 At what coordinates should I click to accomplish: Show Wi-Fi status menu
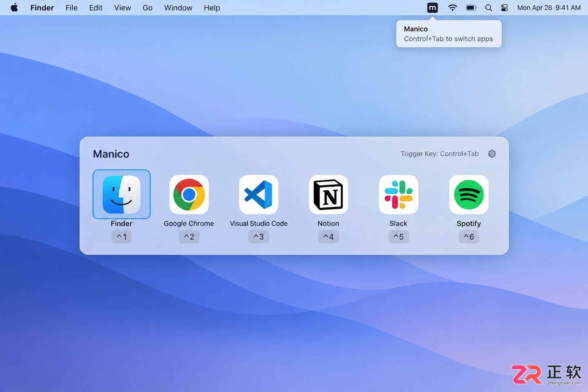[x=452, y=8]
